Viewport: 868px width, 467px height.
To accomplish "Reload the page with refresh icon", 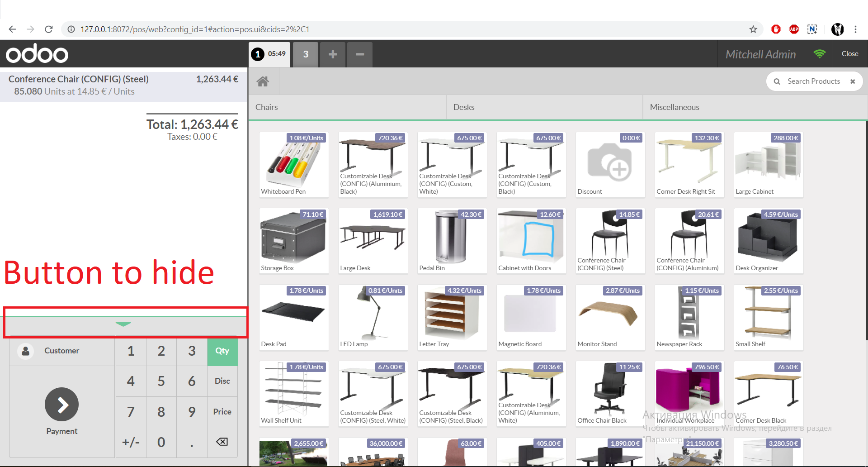I will coord(49,29).
